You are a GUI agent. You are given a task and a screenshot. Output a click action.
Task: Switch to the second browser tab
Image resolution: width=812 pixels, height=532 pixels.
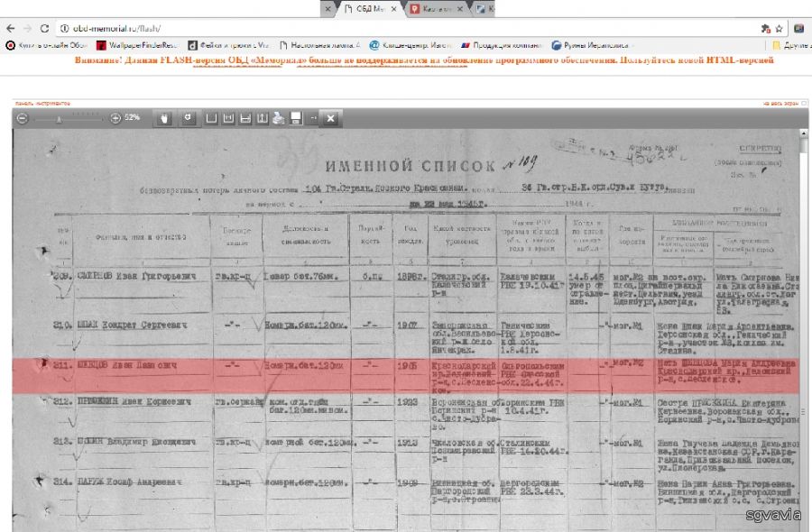435,9
